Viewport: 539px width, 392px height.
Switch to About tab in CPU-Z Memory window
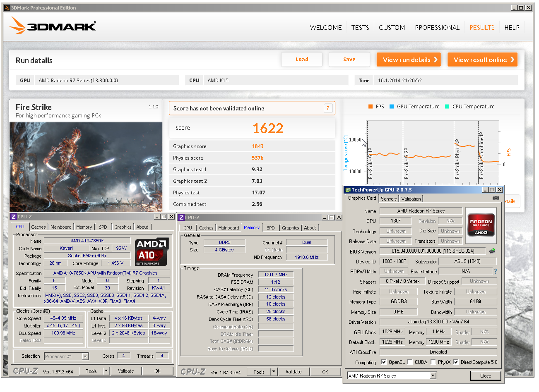[x=310, y=228]
